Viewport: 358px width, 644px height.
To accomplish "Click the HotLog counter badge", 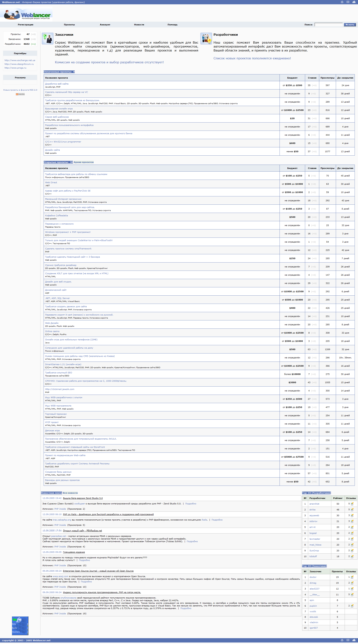I will click(x=20, y=626).
